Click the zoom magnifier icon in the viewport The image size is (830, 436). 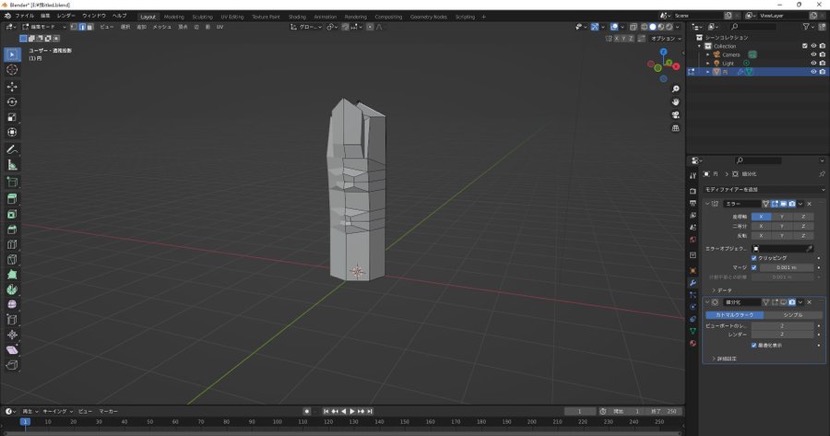pos(676,89)
